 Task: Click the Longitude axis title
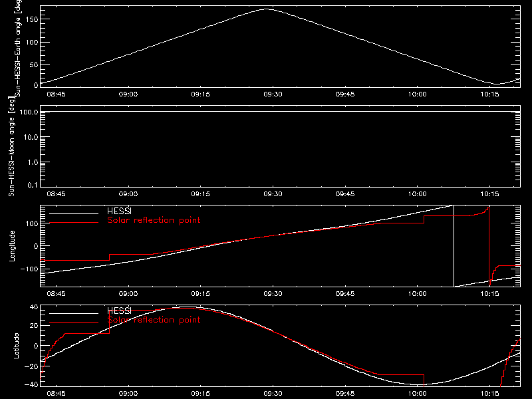[12, 246]
